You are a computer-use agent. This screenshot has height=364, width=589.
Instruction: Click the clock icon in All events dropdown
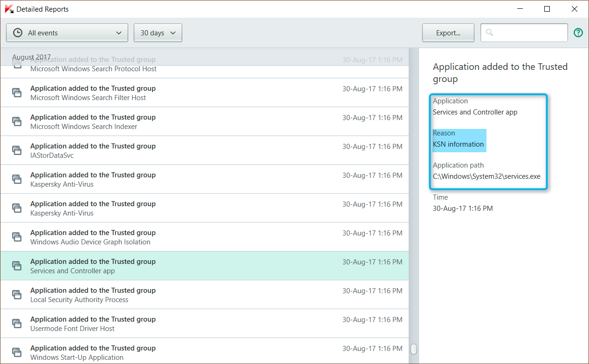click(18, 33)
